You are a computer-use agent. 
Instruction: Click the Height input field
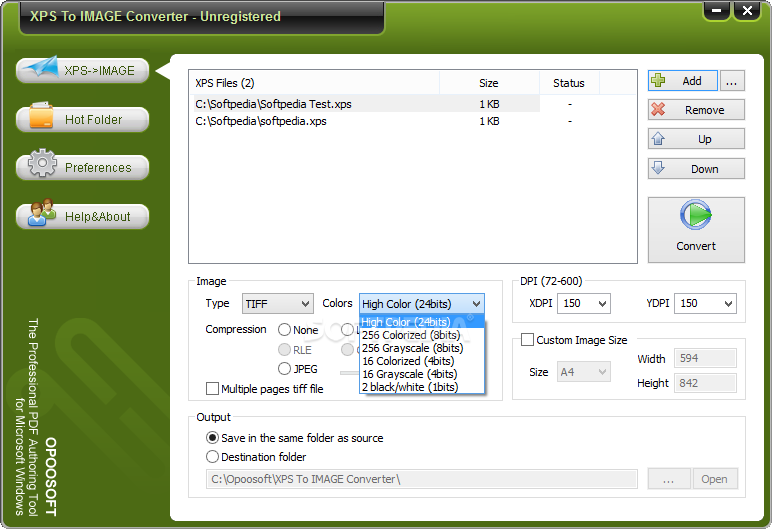(705, 383)
